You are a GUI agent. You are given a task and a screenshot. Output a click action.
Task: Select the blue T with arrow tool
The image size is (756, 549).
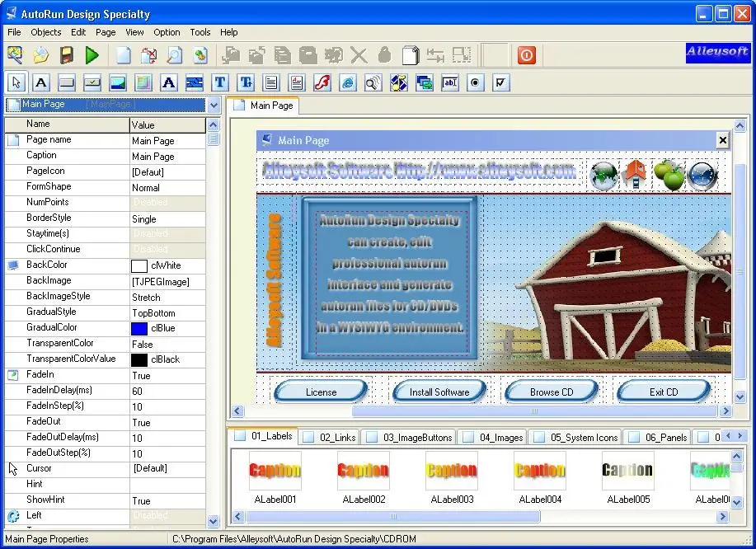point(246,83)
